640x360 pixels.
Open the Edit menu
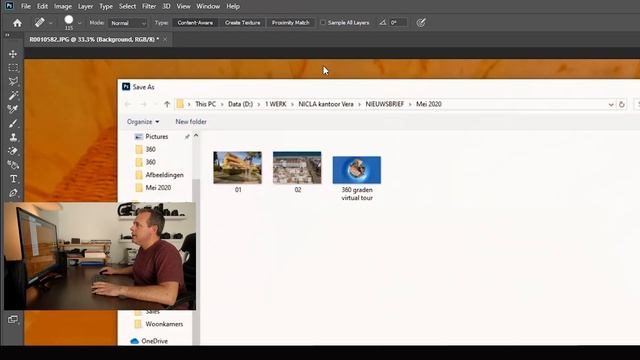(x=42, y=6)
